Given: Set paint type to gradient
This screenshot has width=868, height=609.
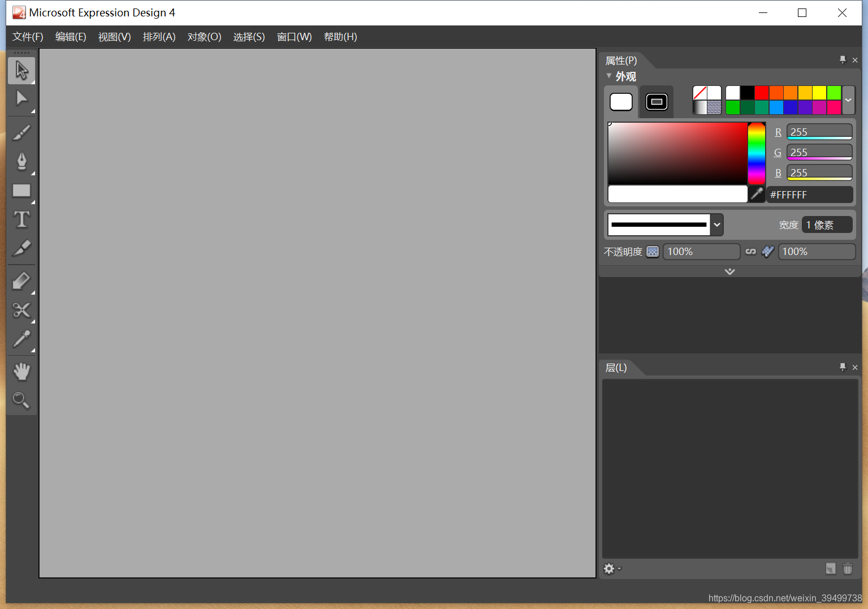Looking at the screenshot, I should 699,107.
